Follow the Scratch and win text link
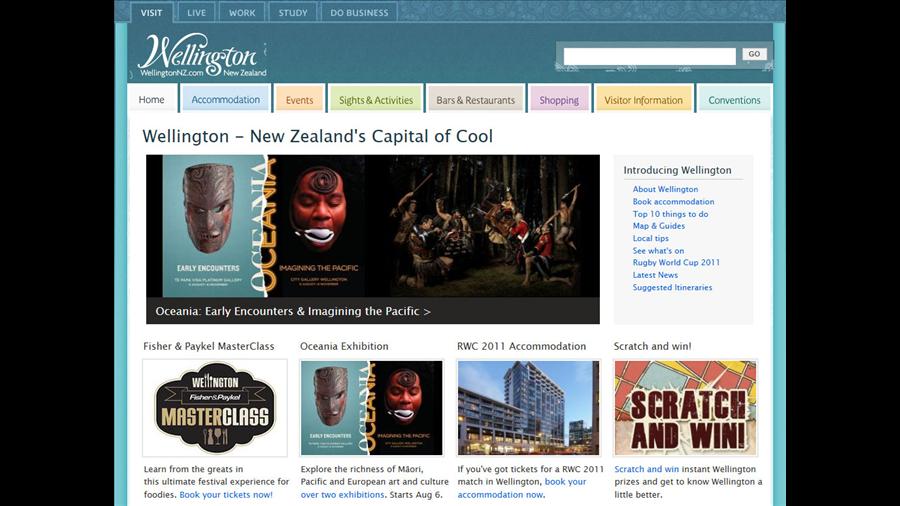 (646, 469)
